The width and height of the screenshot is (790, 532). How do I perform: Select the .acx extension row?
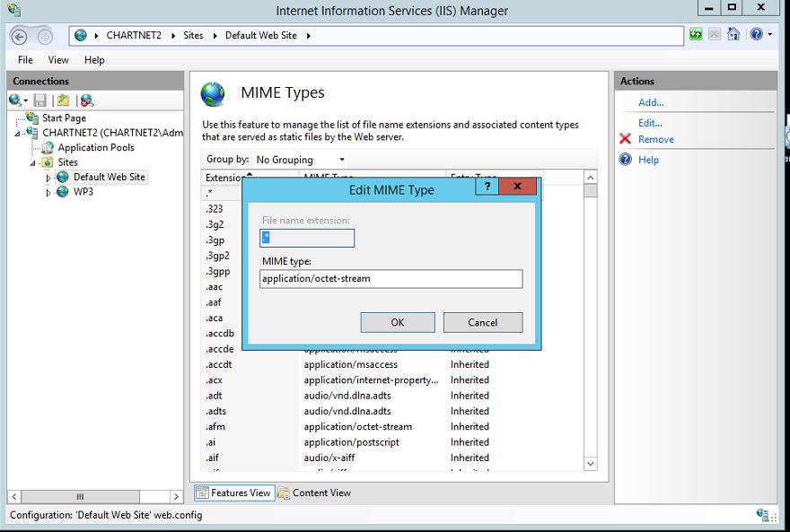click(x=393, y=380)
